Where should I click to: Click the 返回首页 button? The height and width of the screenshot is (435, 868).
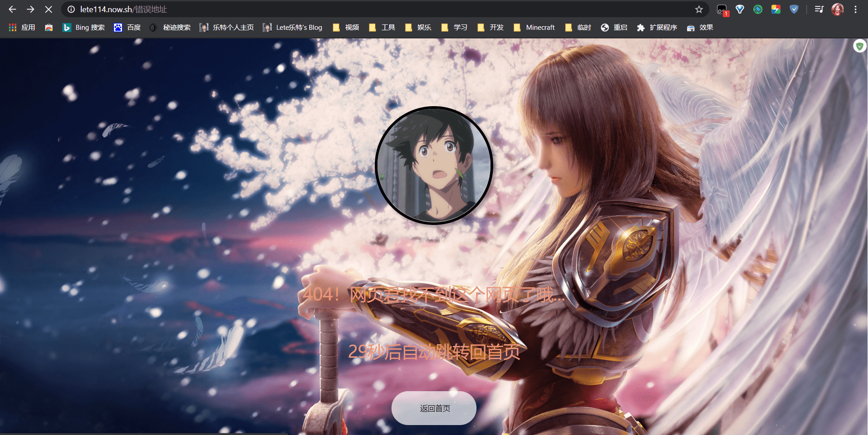click(434, 408)
